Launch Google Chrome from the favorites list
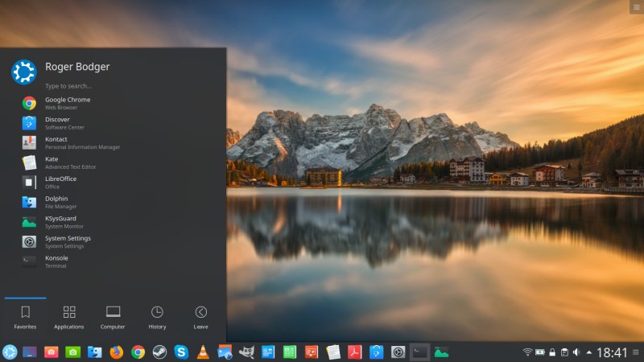This screenshot has width=644, height=362. 68,103
